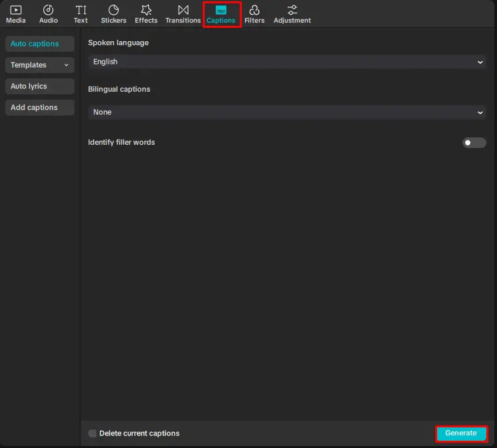Enable the Identify filler words switch
Viewport: 497px width, 448px height.
[474, 143]
